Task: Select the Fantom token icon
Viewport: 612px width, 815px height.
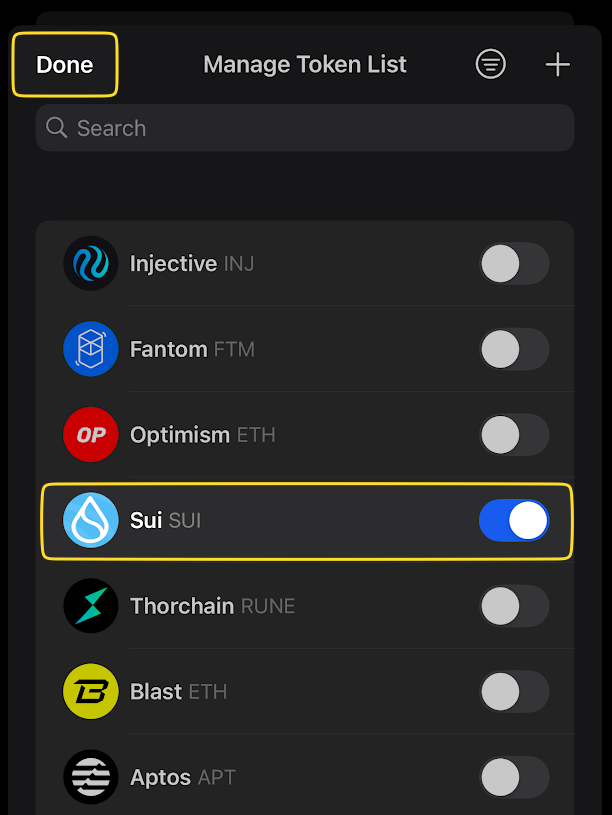Action: click(90, 349)
